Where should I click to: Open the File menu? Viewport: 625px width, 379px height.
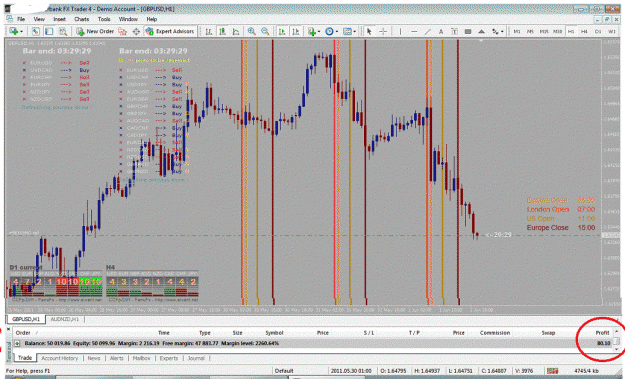click(x=21, y=19)
